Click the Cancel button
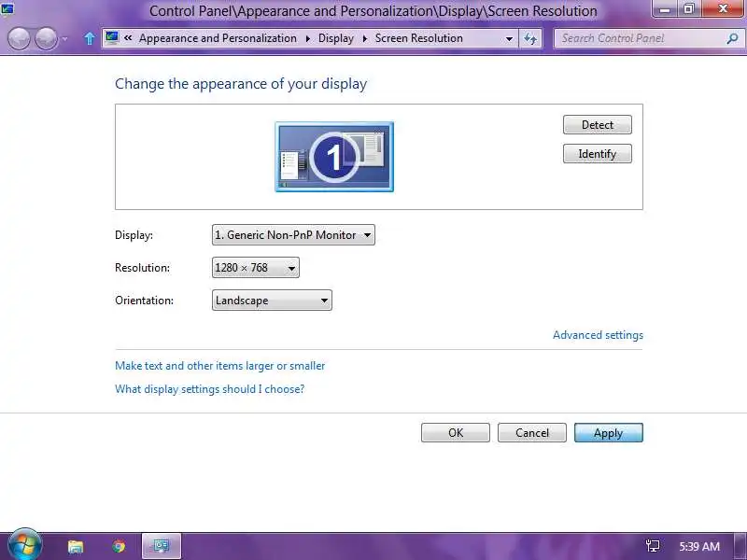 532,432
